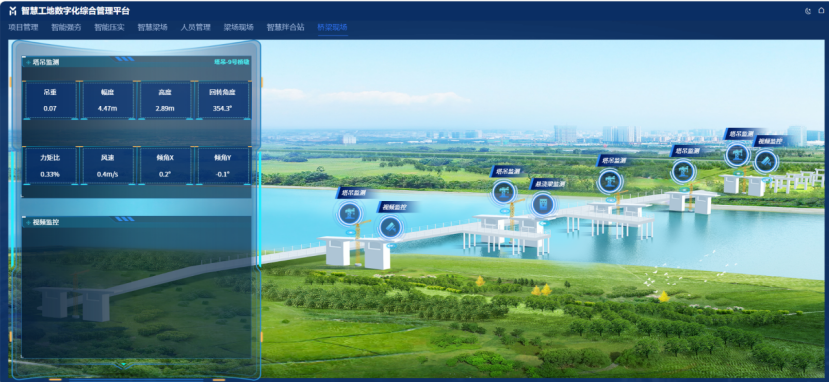This screenshot has width=829, height=383.
Task: Switch to the 智慧拌合站 tab
Action: click(x=285, y=27)
